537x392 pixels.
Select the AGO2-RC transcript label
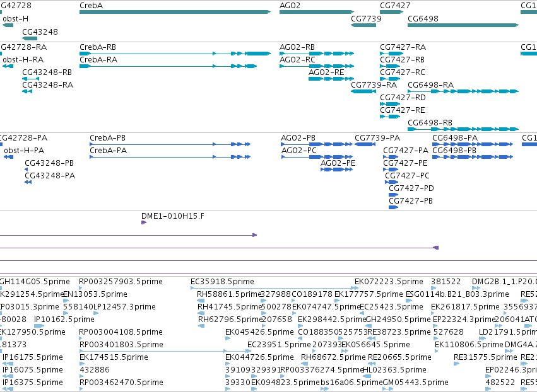(x=297, y=59)
